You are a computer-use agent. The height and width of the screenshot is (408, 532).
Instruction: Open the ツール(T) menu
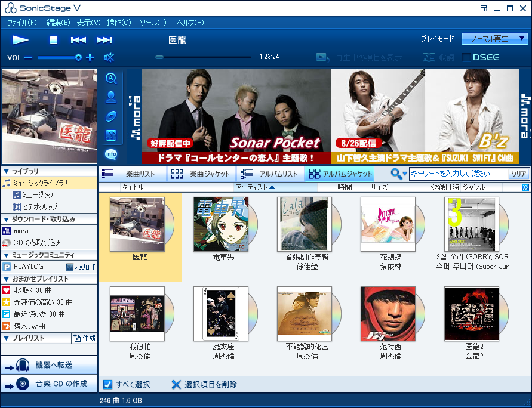(x=153, y=22)
